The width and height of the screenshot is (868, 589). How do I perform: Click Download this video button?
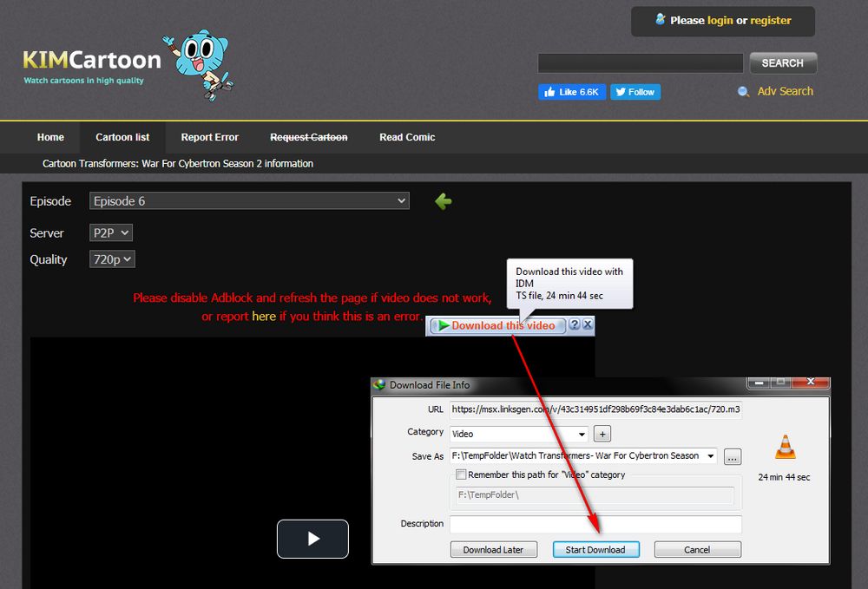pos(497,325)
